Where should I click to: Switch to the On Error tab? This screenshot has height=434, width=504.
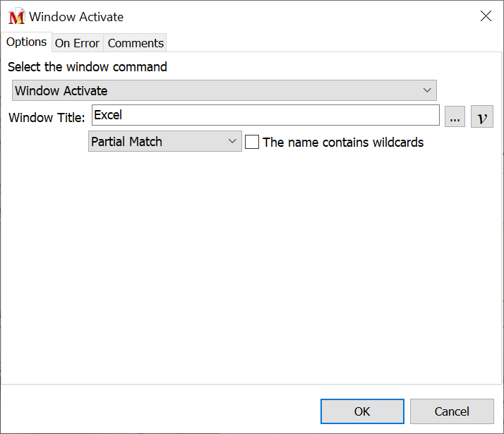(x=77, y=43)
